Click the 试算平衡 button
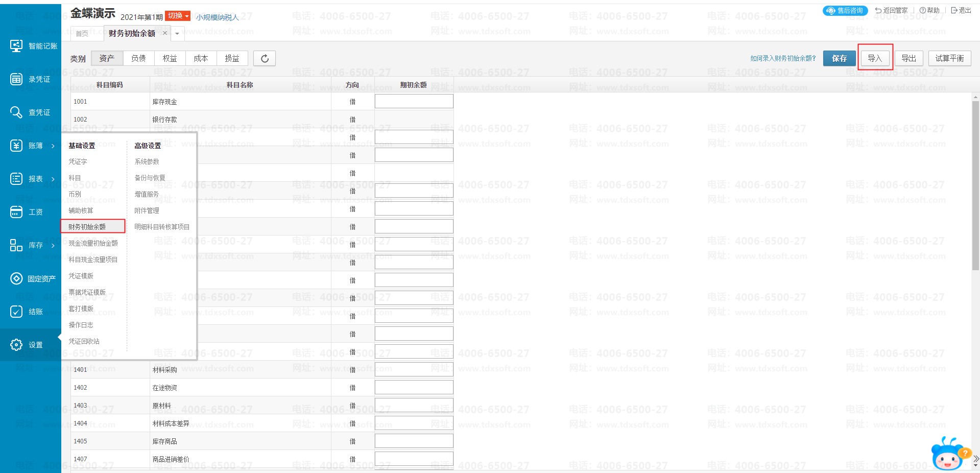The image size is (980, 473). coord(949,58)
